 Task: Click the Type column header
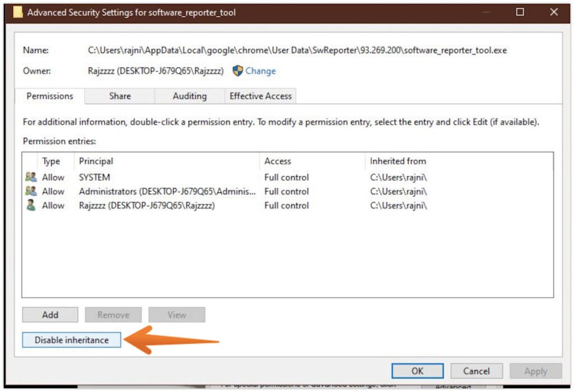(50, 161)
